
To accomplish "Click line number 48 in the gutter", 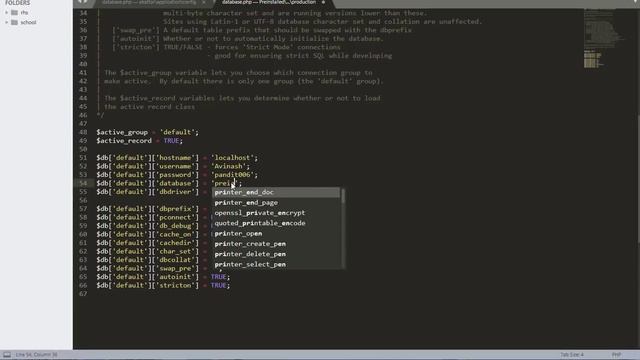I will (83, 132).
